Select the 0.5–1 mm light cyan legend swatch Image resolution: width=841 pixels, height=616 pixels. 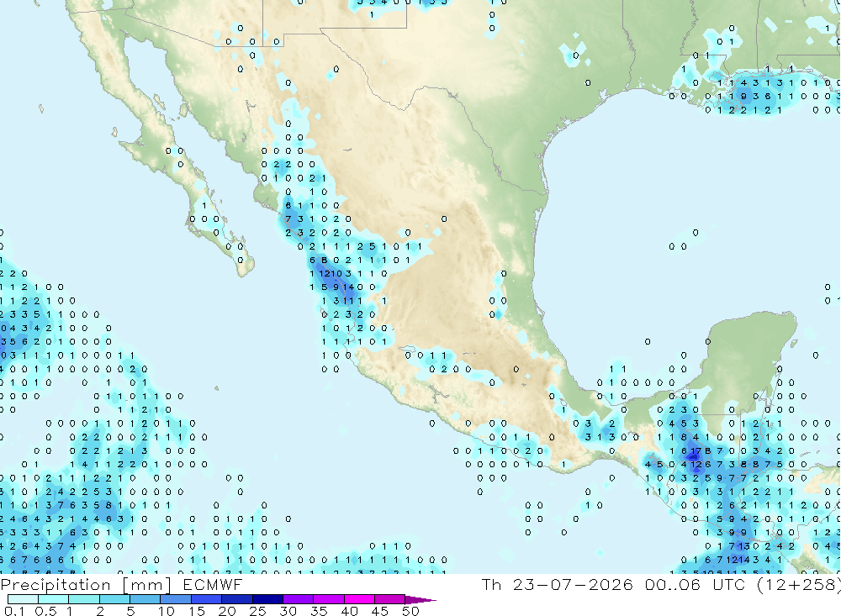click(x=54, y=599)
